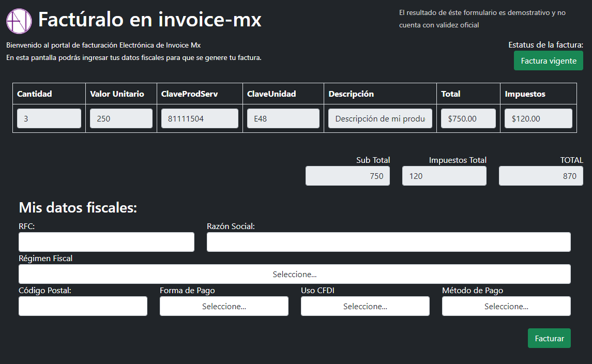Click the Cantidad field showing 3

click(49, 118)
